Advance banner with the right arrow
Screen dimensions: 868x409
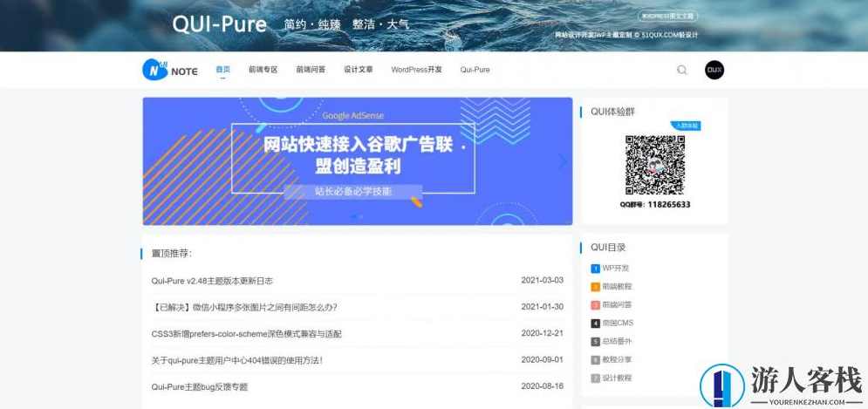563,161
